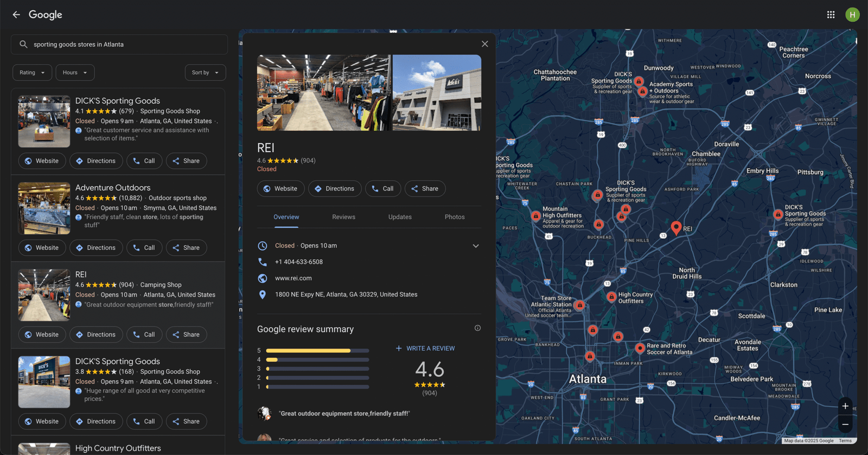
Task: Click the phone number +1 404-633-6508
Action: (x=299, y=262)
